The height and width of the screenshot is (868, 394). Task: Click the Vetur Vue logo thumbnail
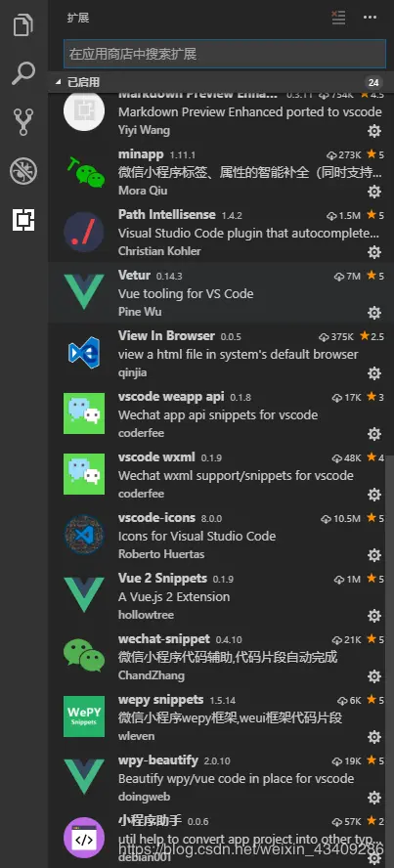coord(84,292)
